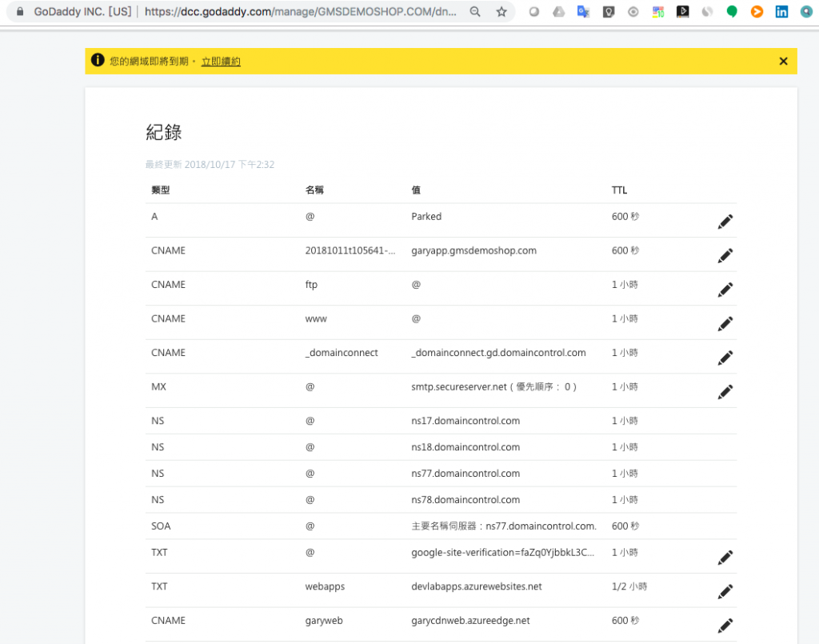Edit the www CNAME record
This screenshot has width=819, height=644.
tap(725, 324)
